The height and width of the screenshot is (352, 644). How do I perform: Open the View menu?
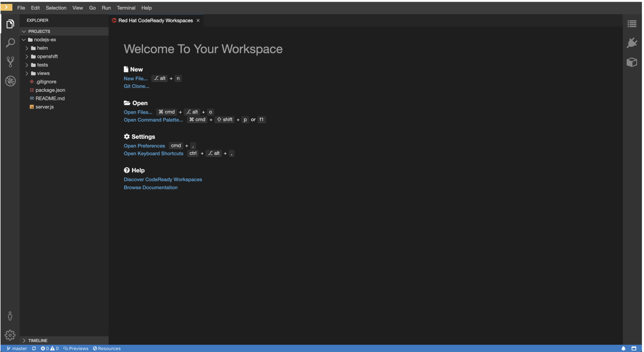[x=77, y=8]
